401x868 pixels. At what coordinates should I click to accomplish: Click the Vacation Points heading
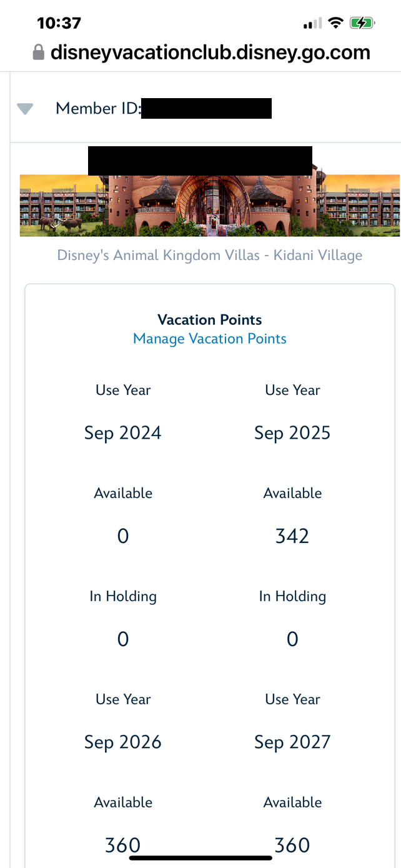click(x=210, y=320)
